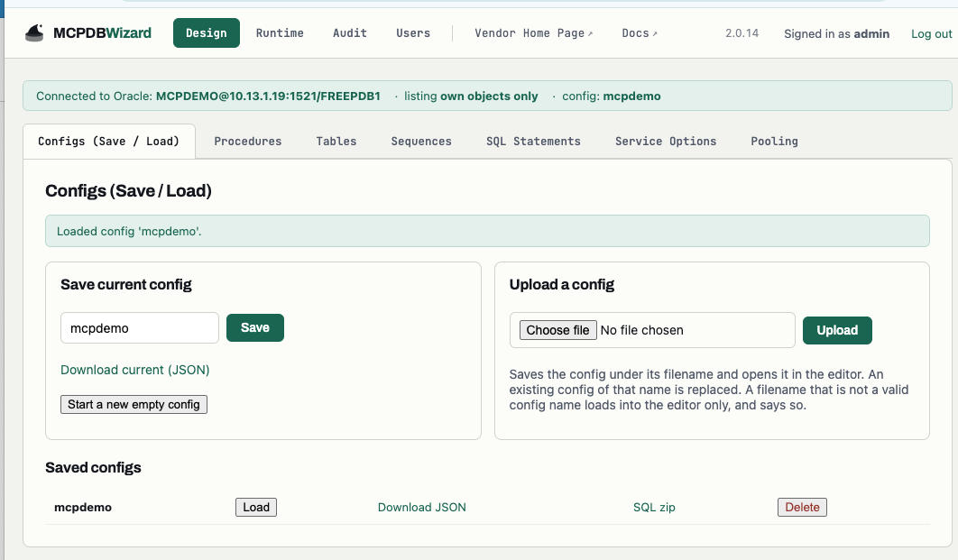Click the version number 2.0.14
This screenshot has width=958, height=560.
(742, 33)
